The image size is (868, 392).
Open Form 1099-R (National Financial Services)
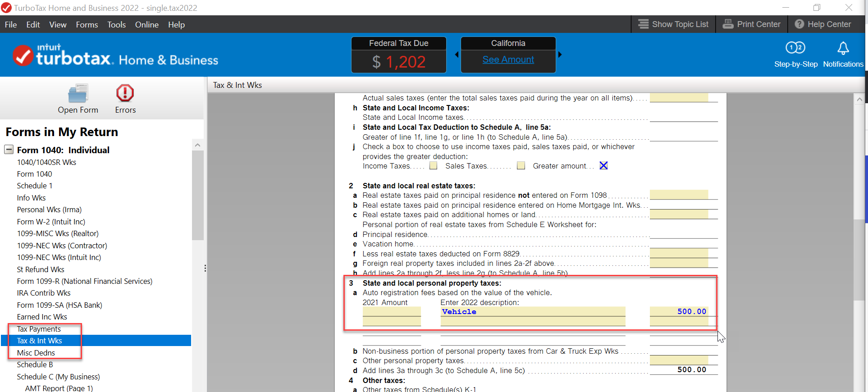[x=85, y=281]
